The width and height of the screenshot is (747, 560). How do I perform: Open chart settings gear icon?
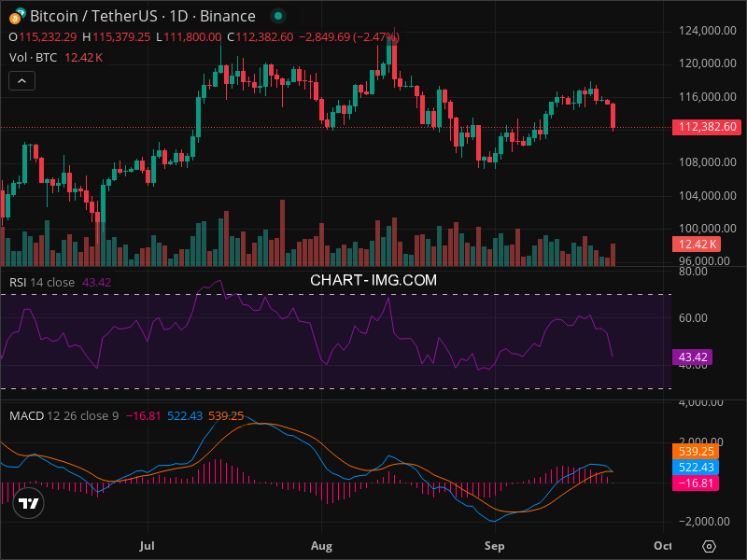click(x=709, y=546)
